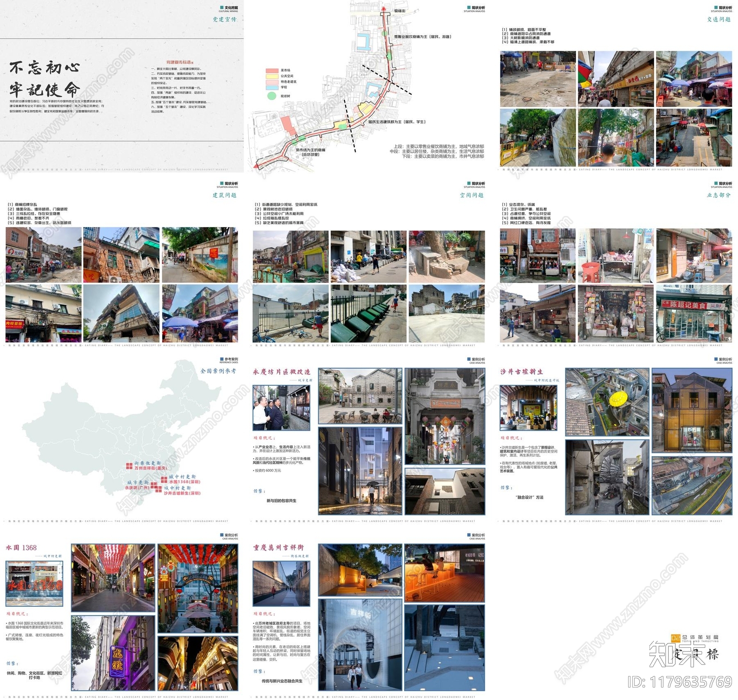This screenshot has height=700, width=738.
Task: Click the green China map graphic
Action: pyautogui.click(x=122, y=431)
